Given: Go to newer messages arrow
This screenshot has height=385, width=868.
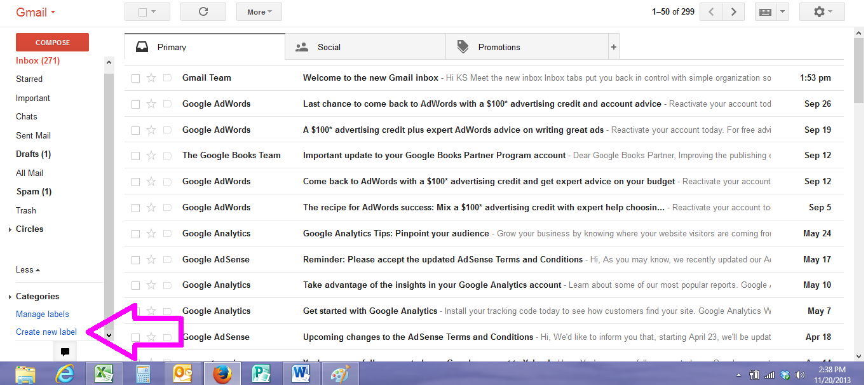Looking at the screenshot, I should tap(712, 11).
